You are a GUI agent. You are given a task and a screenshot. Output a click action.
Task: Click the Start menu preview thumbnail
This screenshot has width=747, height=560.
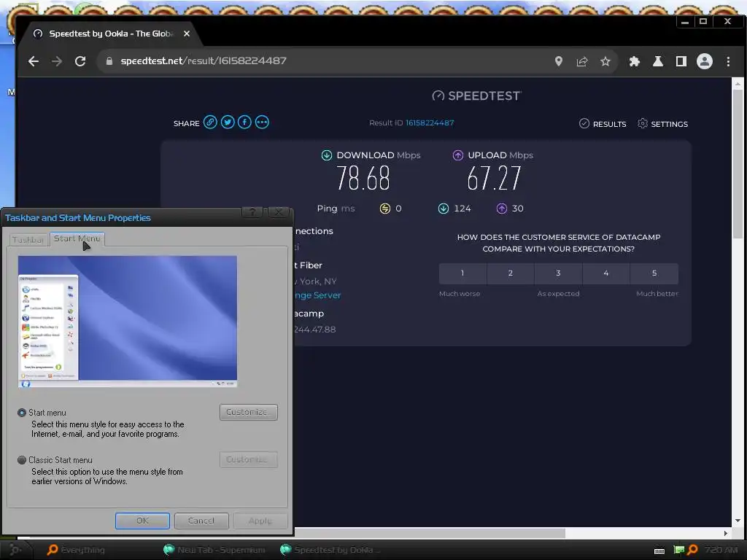pyautogui.click(x=127, y=322)
